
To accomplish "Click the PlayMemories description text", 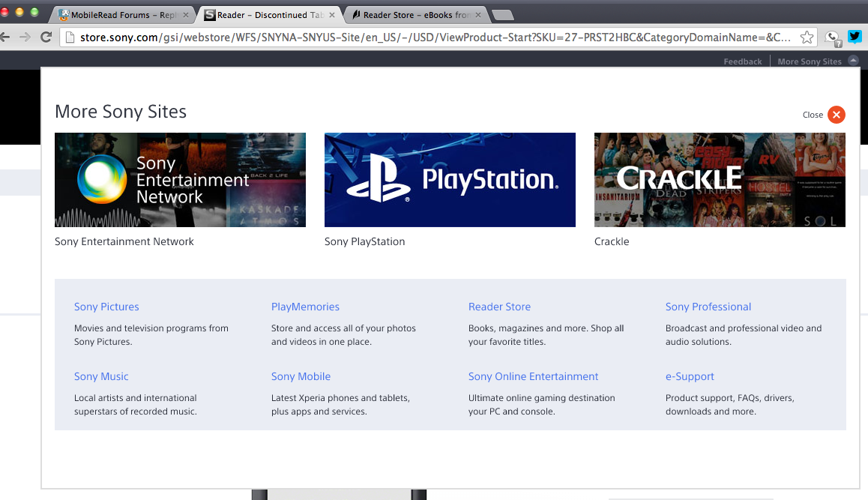I will pos(343,335).
